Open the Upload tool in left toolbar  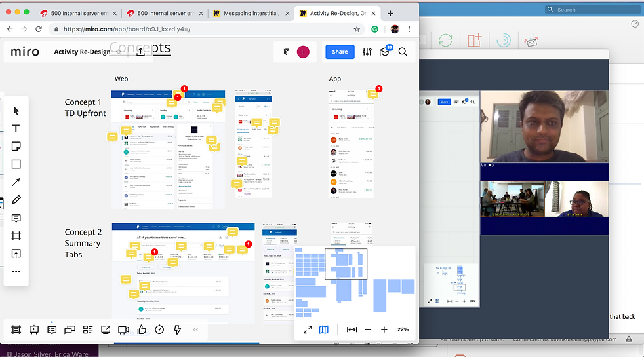pos(16,254)
